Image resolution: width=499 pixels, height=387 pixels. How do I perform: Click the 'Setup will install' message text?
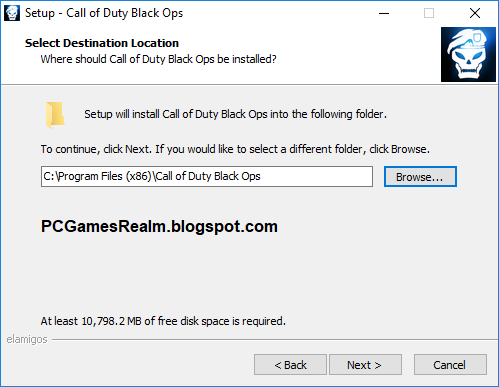point(235,114)
